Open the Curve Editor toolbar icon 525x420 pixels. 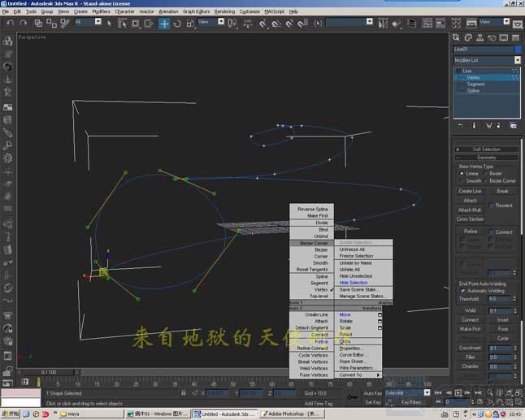pyautogui.click(x=427, y=24)
